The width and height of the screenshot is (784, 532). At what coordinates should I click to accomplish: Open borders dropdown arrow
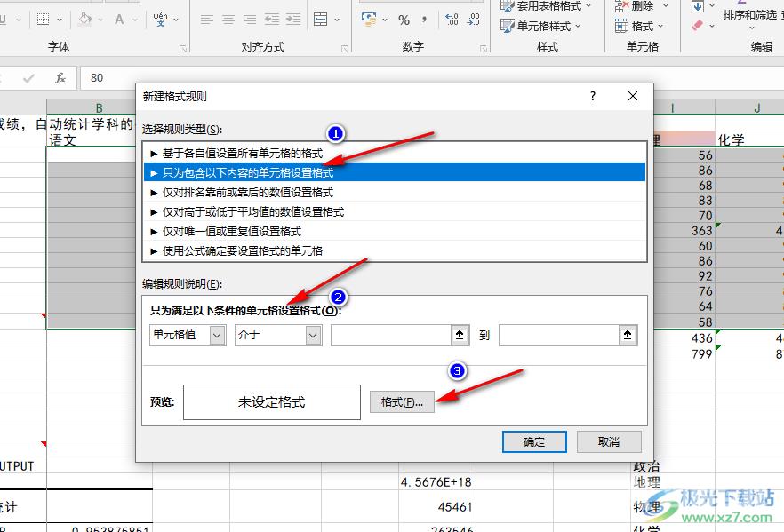pyautogui.click(x=60, y=20)
